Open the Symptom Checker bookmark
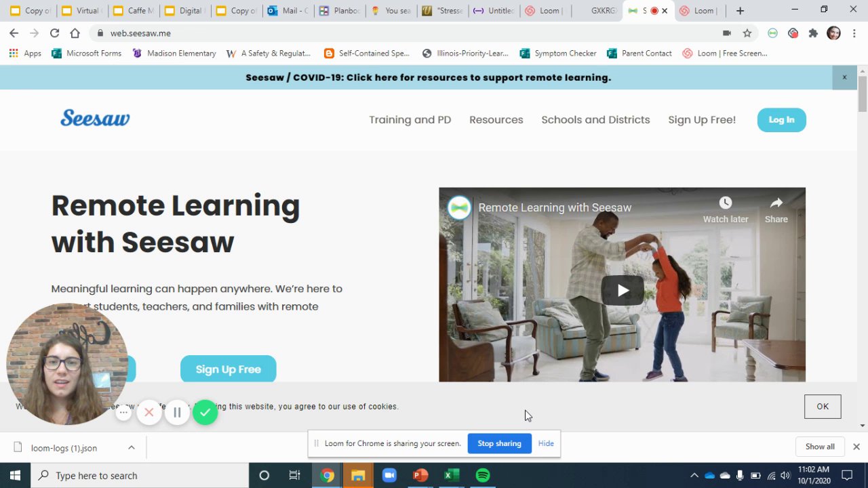This screenshot has width=868, height=488. coord(558,53)
